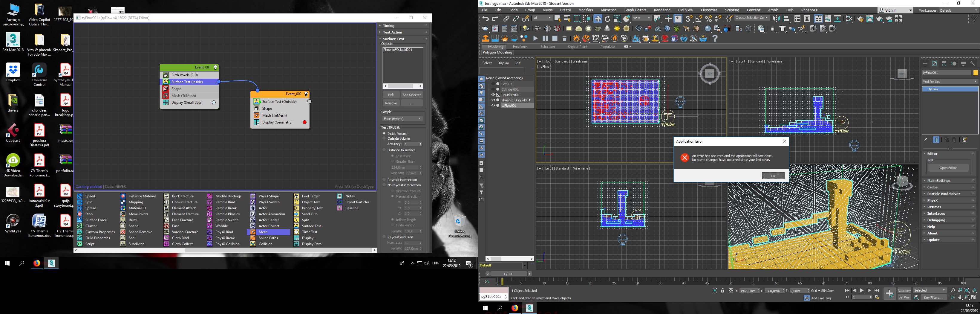This screenshot has width=980, height=314.
Task: Launch Firefox from the left taskbar
Action: click(x=36, y=263)
